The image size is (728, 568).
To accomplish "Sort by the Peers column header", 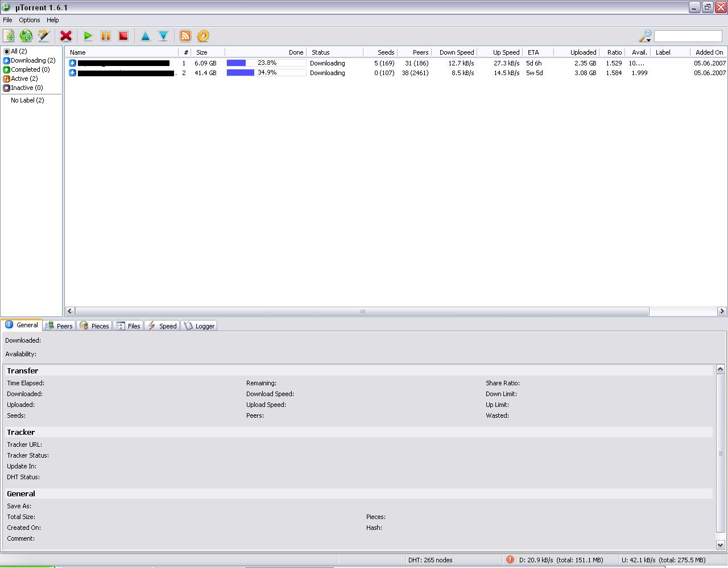I will click(x=414, y=52).
